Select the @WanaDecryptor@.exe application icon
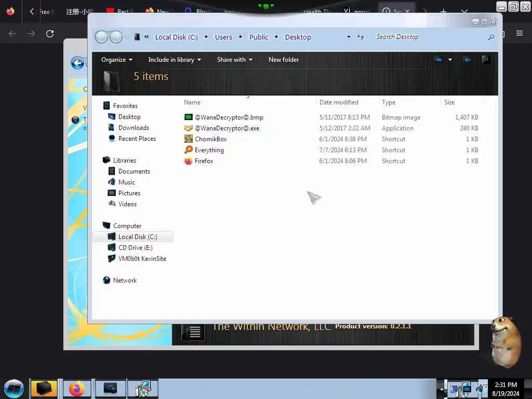532x399 pixels. click(x=188, y=128)
